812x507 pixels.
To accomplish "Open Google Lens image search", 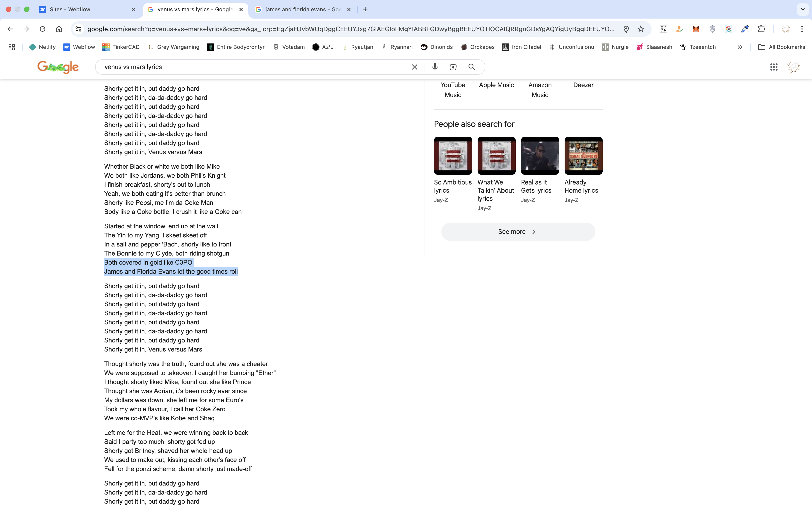I will pos(453,67).
